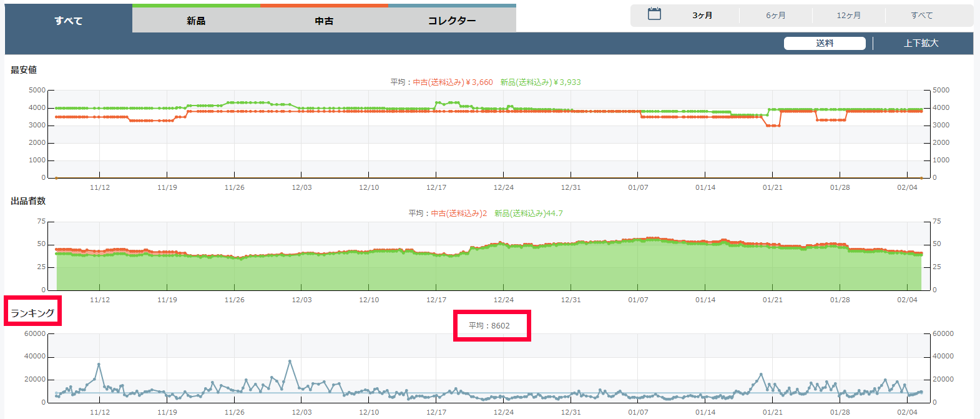Choose the 6ヶ月 time range
The height and width of the screenshot is (419, 980).
point(776,16)
